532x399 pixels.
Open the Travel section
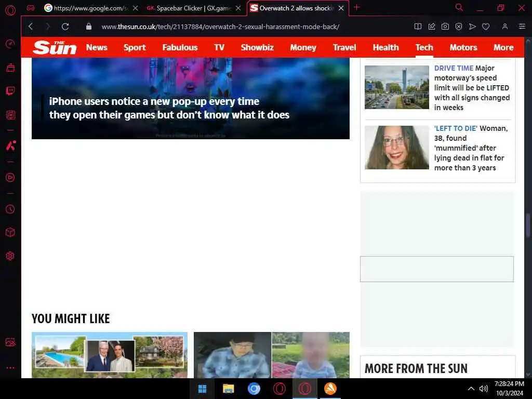coord(344,47)
